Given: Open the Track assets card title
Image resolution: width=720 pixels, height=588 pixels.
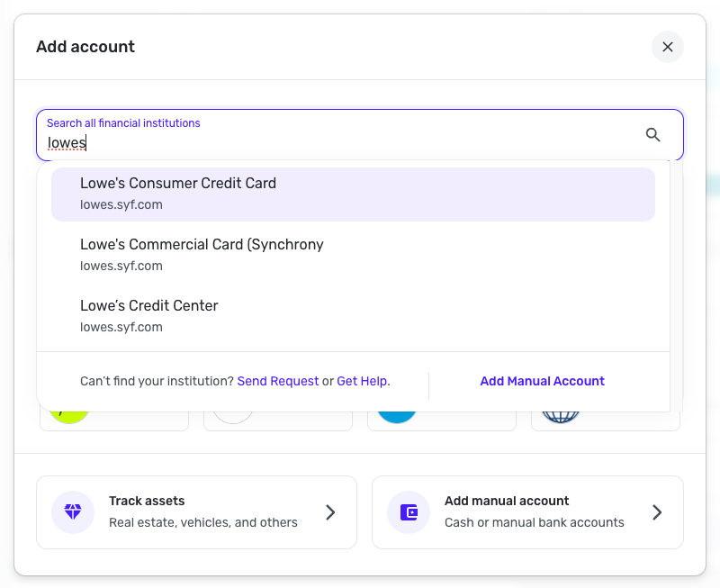Looking at the screenshot, I should 147,501.
